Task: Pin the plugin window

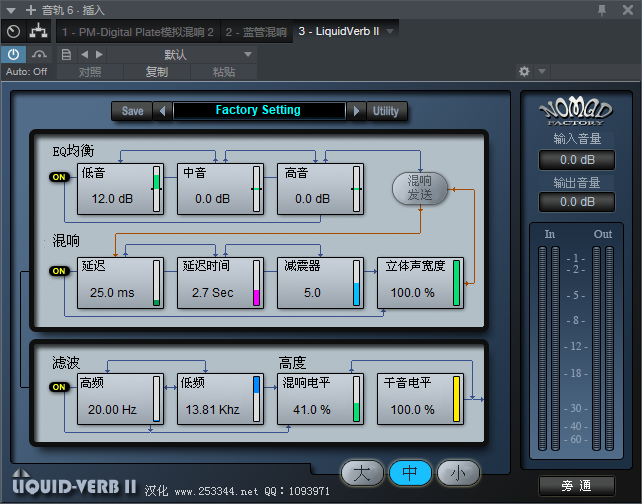Action: coord(602,10)
